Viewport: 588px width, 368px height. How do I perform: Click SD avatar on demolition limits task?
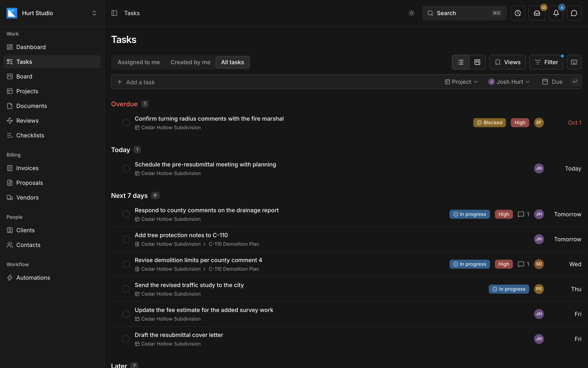point(539,264)
